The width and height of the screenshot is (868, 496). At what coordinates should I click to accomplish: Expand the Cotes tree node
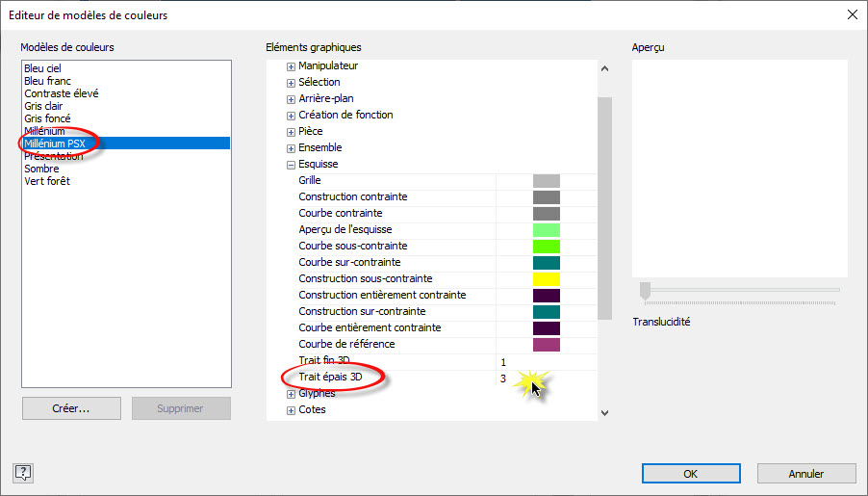(x=292, y=410)
